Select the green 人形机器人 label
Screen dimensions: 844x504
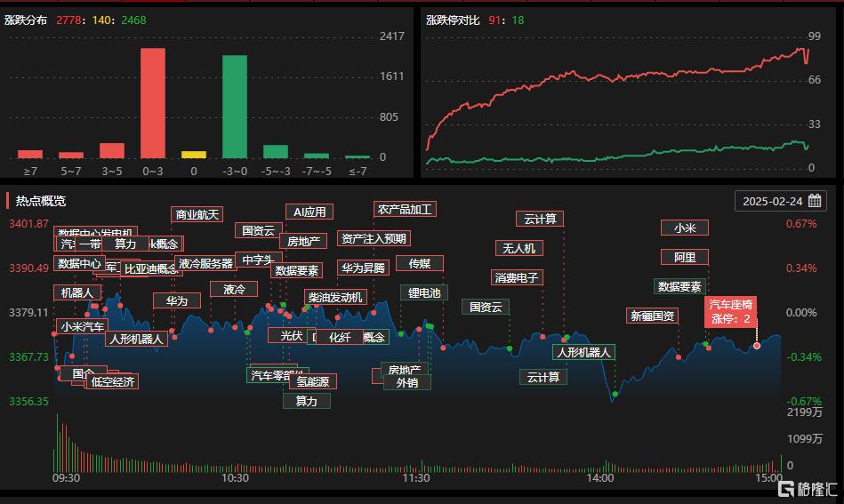click(583, 352)
